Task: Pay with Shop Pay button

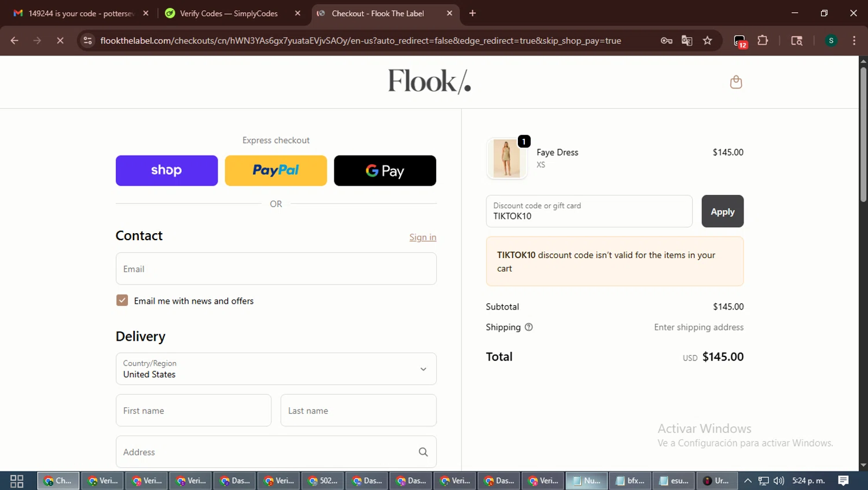Action: 167,171
